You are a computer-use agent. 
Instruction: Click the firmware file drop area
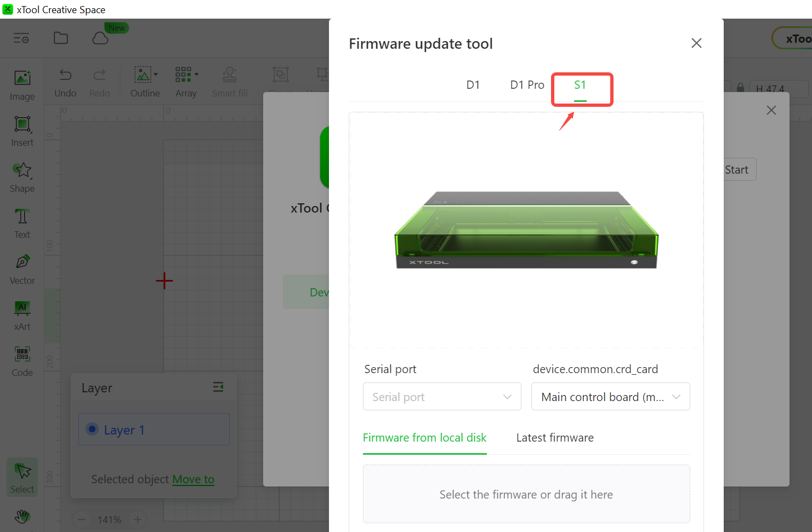tap(526, 494)
